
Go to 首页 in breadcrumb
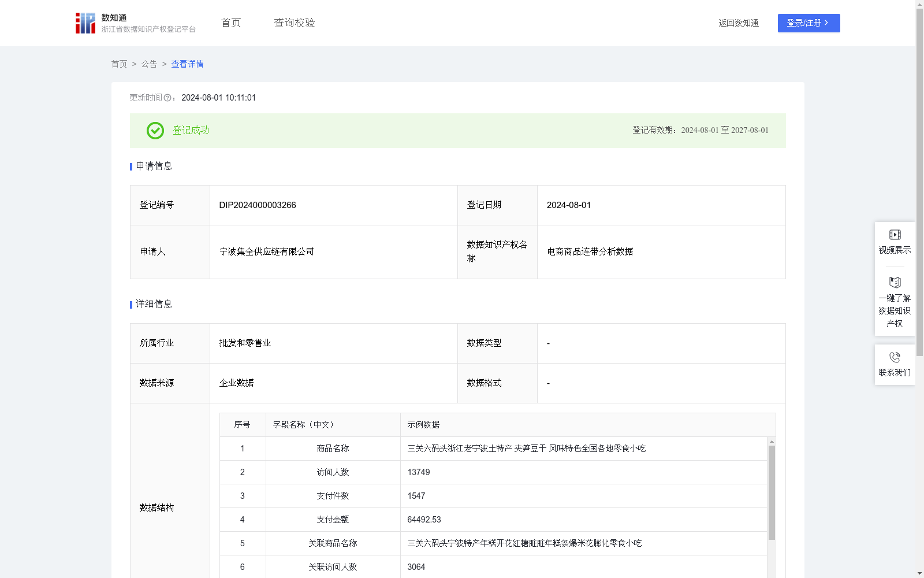119,64
